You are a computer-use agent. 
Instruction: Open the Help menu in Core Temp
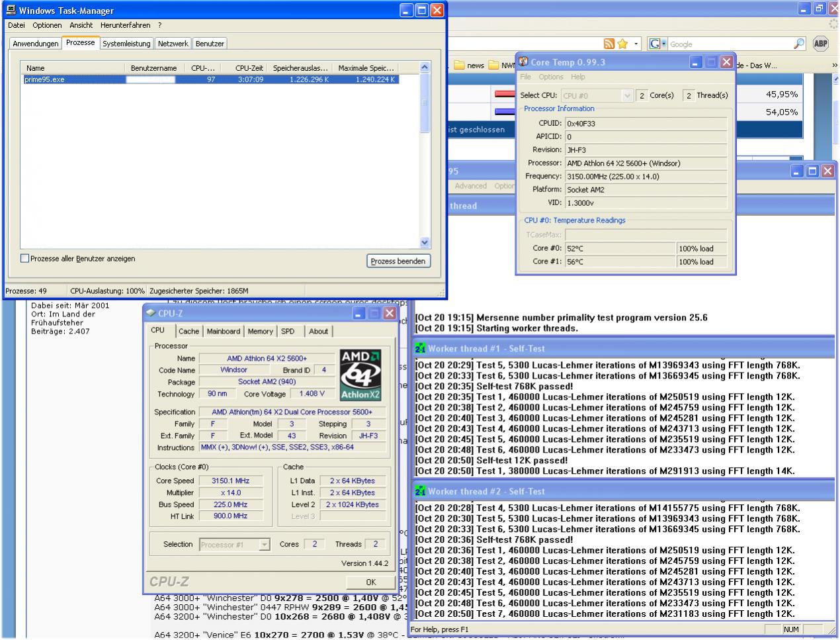(578, 77)
